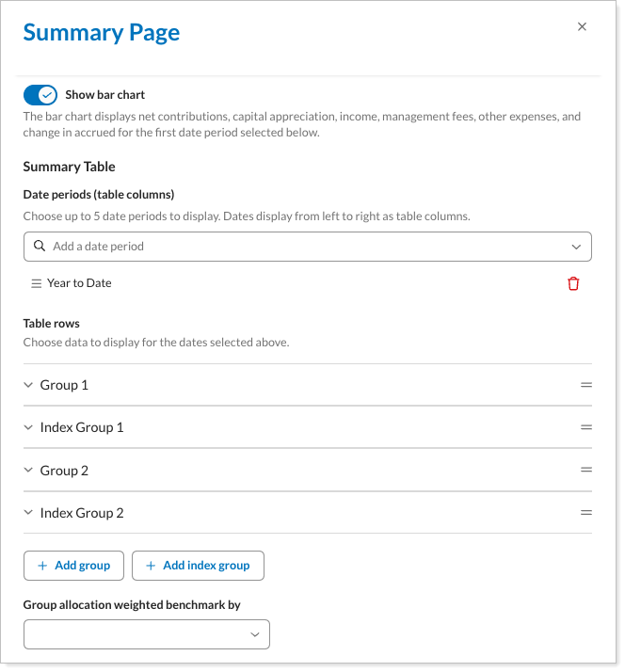Grab the Year to Date reorder handle
The height and width of the screenshot is (672, 625).
pyautogui.click(x=37, y=283)
